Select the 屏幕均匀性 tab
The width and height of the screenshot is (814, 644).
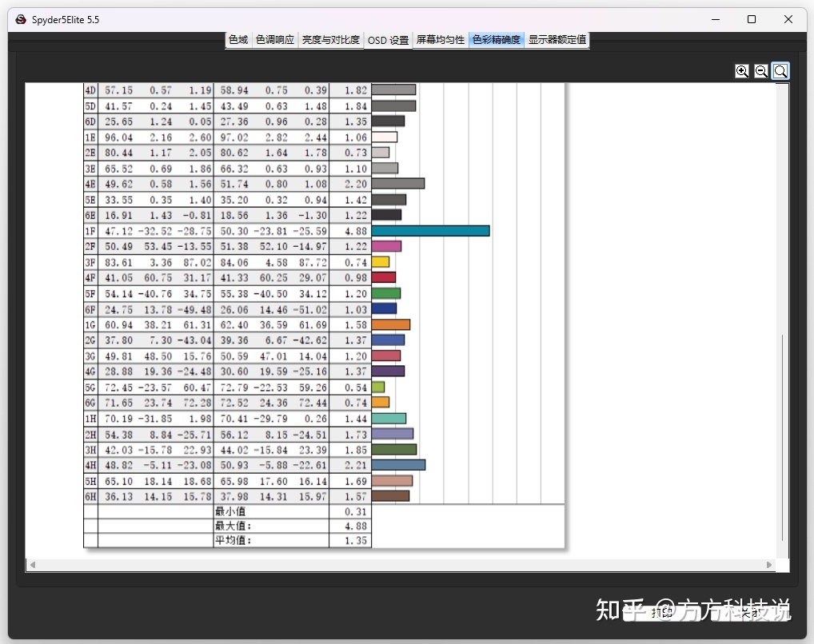point(441,40)
